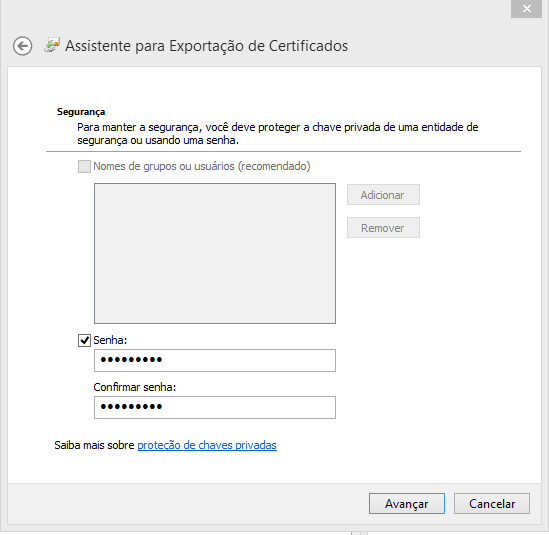Click the Assistente para Exportação de Certificados title
The height and width of the screenshot is (535, 549).
(x=207, y=46)
